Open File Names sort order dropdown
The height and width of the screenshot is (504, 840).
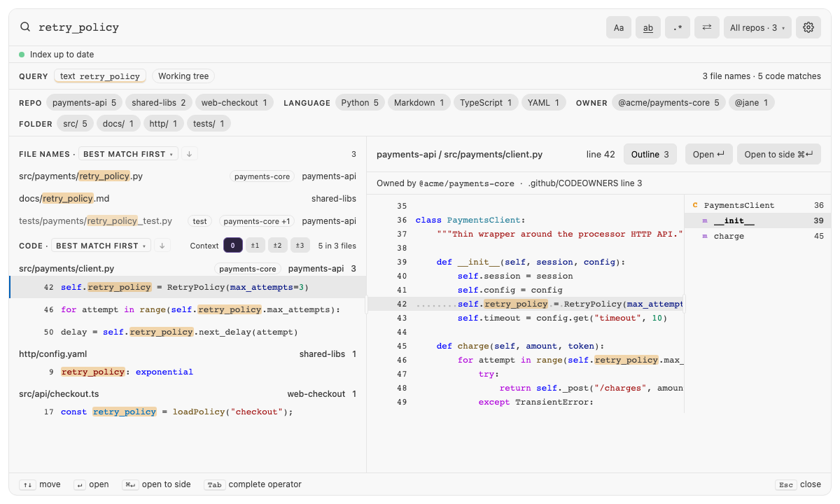pyautogui.click(x=128, y=154)
